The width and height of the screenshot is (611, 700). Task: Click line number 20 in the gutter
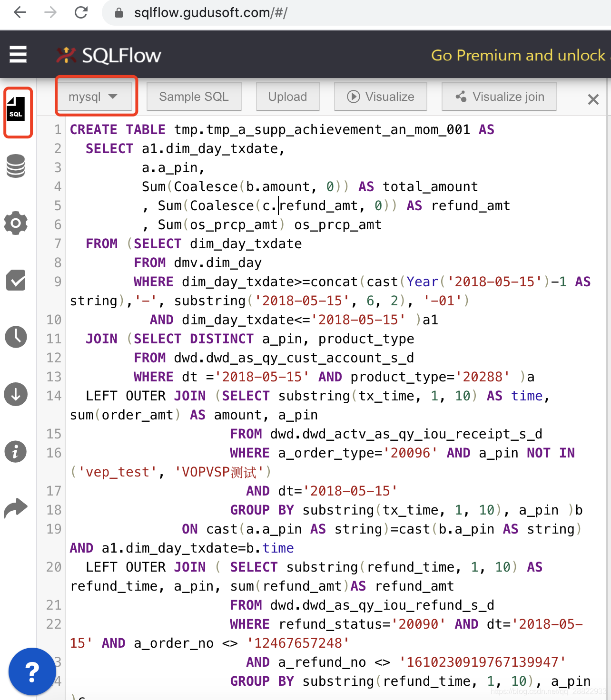pyautogui.click(x=54, y=567)
